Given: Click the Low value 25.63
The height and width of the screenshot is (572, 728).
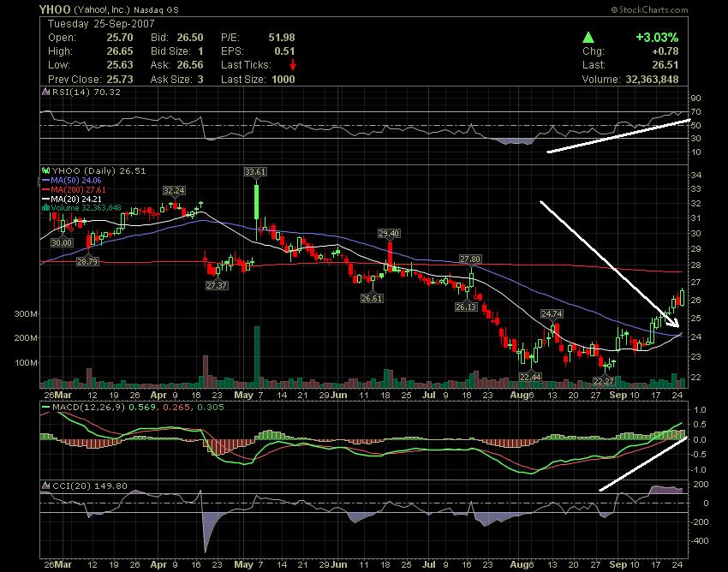Looking at the screenshot, I should (120, 65).
